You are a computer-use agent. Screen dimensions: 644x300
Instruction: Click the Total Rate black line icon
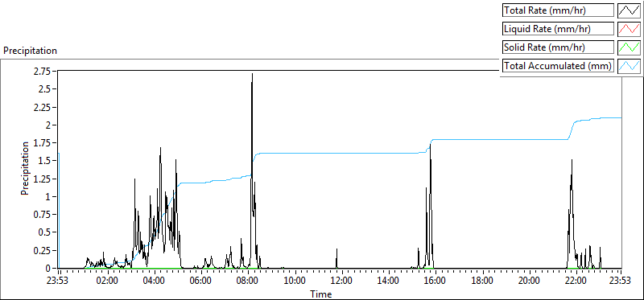click(629, 10)
